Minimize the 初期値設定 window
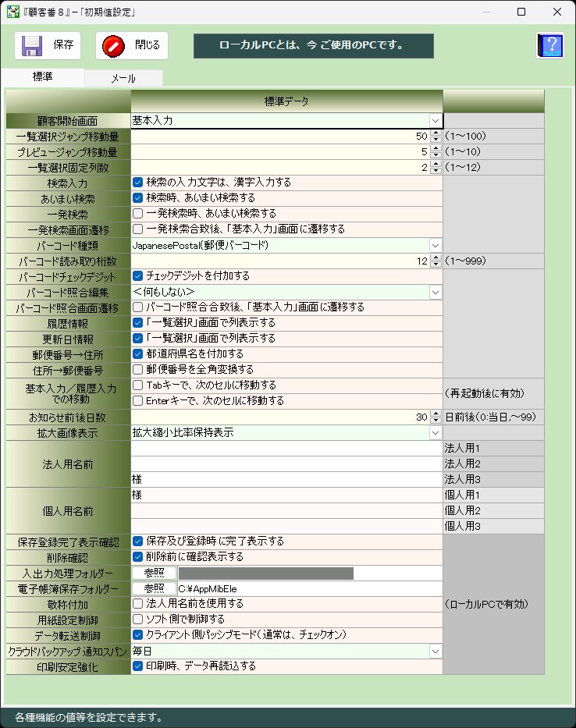 pyautogui.click(x=486, y=12)
